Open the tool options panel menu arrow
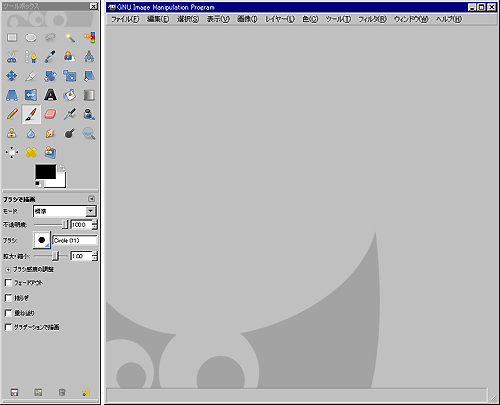The height and width of the screenshot is (405, 500). coord(91,199)
